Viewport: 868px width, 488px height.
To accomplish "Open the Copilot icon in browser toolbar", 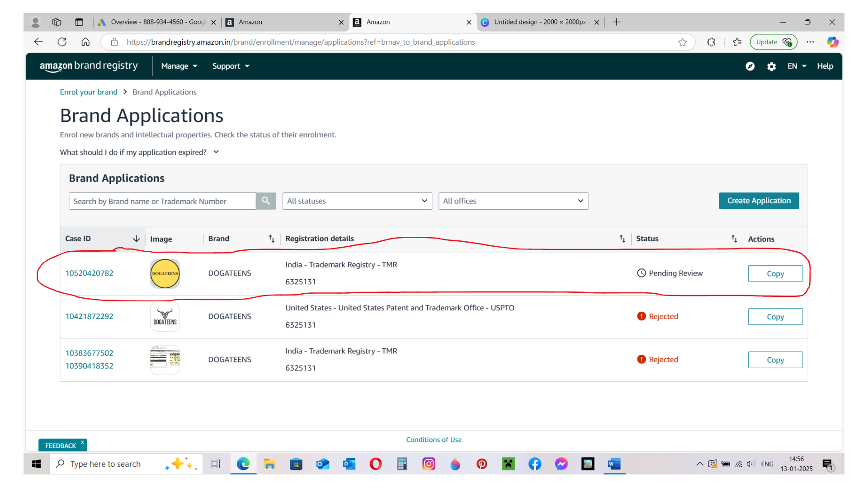I will [832, 42].
